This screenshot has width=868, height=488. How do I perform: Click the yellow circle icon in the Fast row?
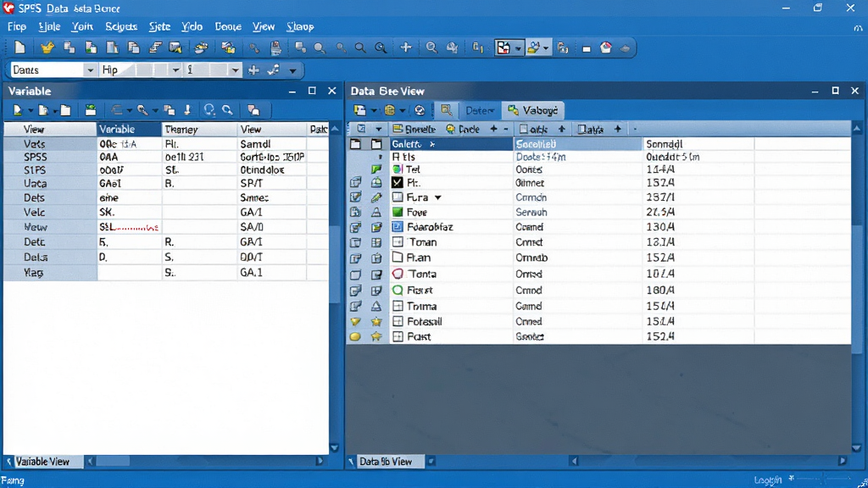355,336
